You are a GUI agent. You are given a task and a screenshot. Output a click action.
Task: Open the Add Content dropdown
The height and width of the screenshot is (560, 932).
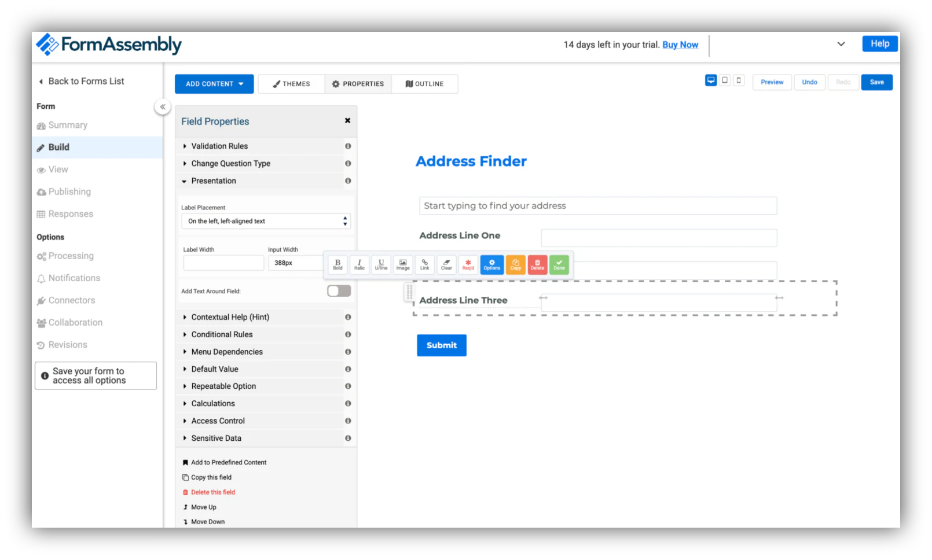(x=214, y=84)
